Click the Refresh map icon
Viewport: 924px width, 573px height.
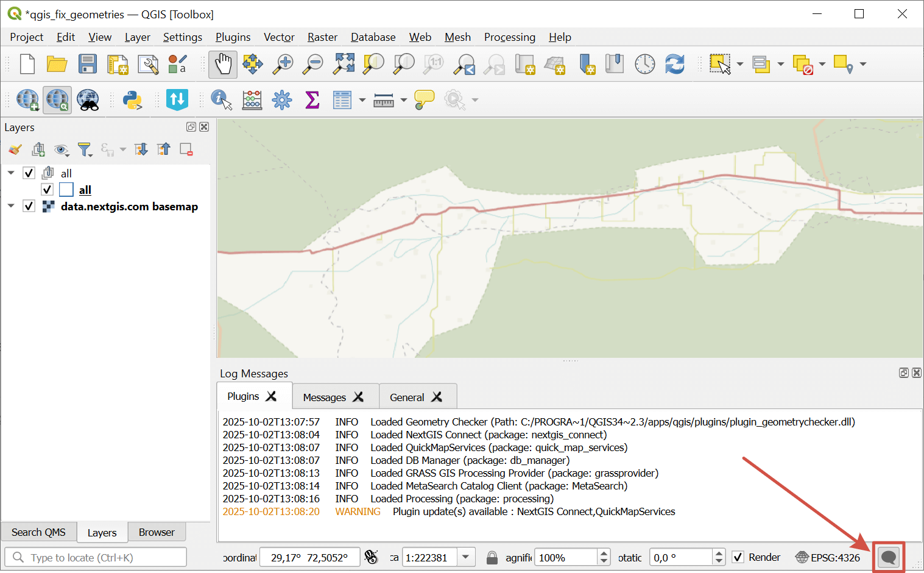coord(675,64)
